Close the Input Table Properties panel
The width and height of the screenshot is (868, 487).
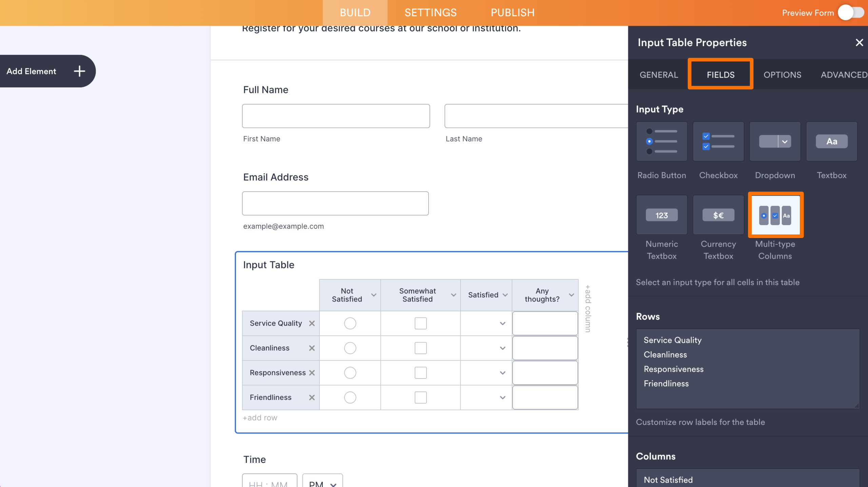click(x=860, y=42)
